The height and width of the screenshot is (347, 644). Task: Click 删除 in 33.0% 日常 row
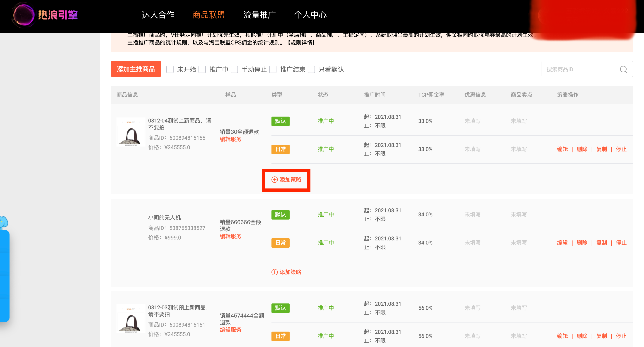tap(582, 149)
